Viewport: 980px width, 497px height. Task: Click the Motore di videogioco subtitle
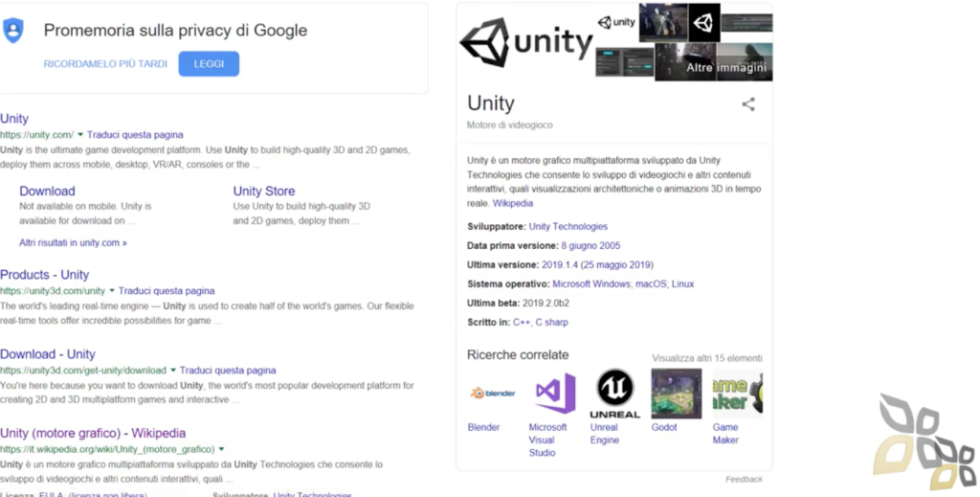[x=509, y=125]
